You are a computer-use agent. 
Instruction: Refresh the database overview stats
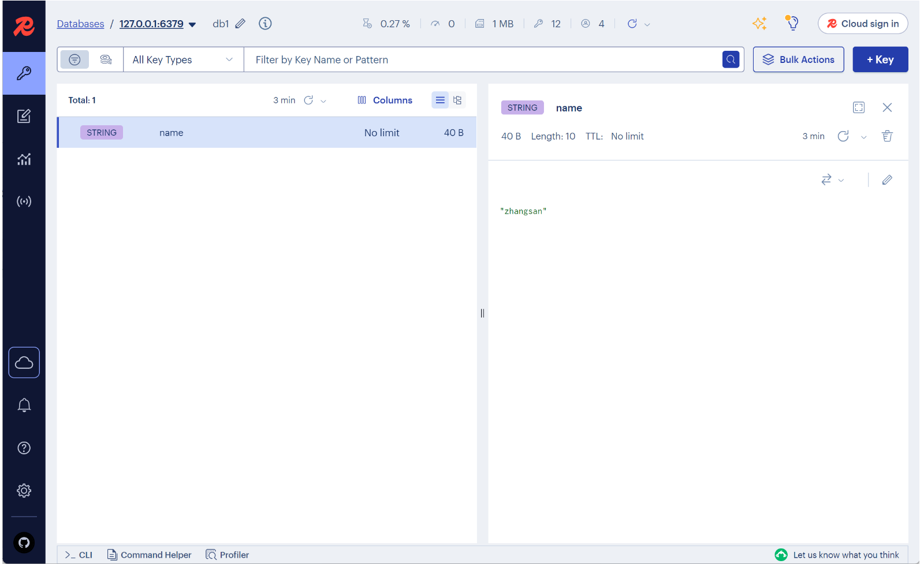632,24
